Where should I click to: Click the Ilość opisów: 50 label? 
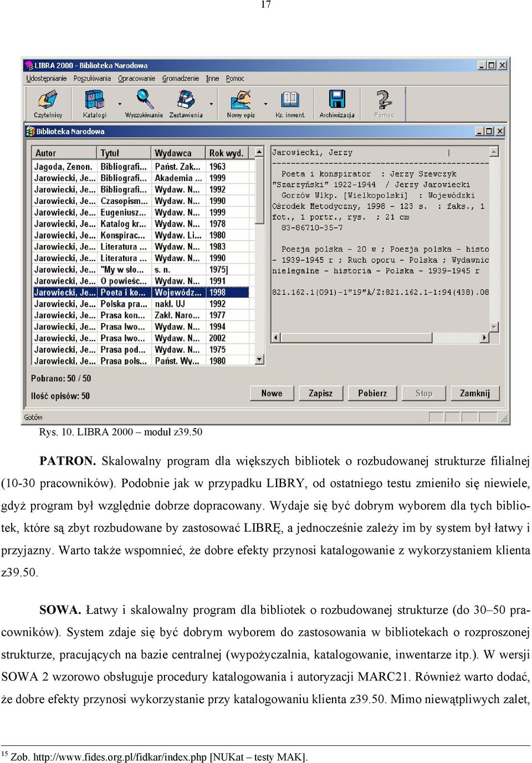coord(60,396)
